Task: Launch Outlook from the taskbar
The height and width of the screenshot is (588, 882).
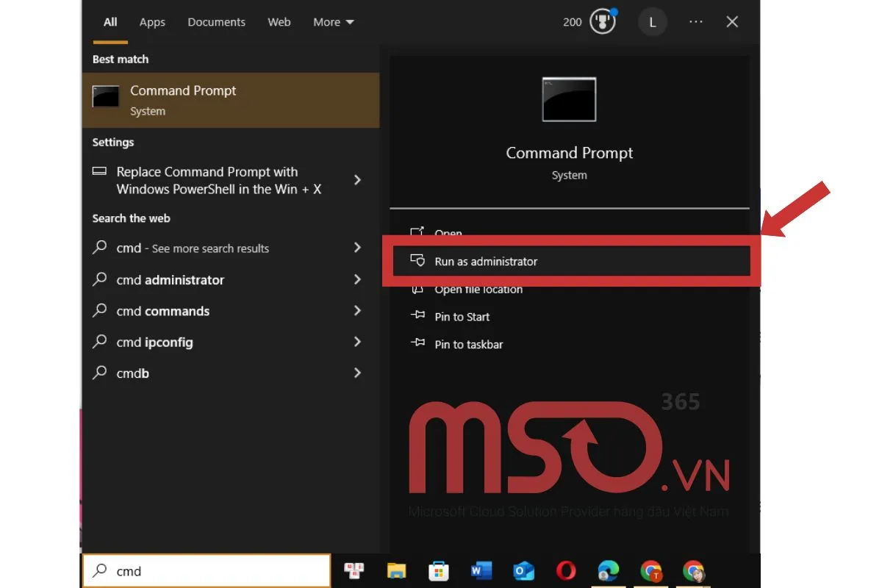Action: pos(523,570)
